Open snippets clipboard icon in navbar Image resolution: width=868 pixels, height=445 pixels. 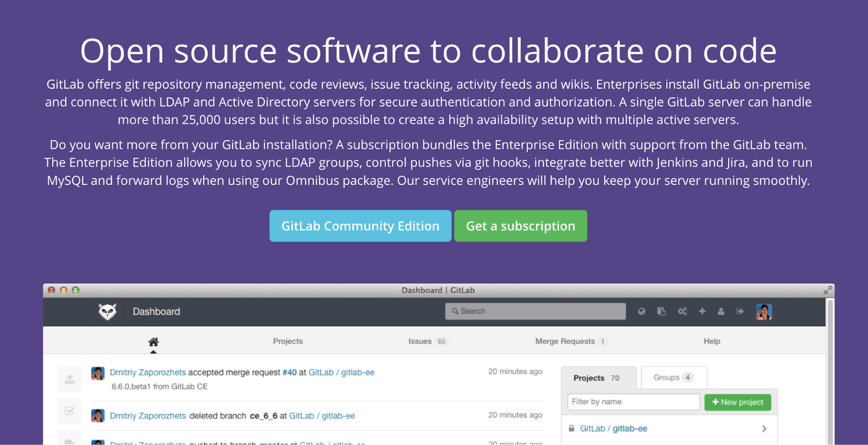click(661, 311)
